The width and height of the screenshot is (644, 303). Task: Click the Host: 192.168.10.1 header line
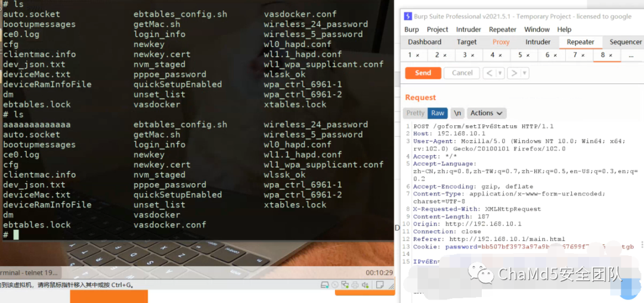point(450,134)
